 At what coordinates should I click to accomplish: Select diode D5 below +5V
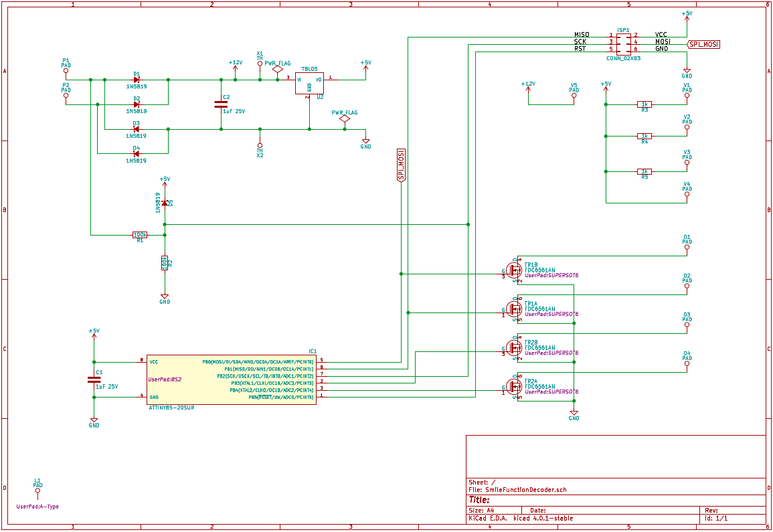(165, 203)
